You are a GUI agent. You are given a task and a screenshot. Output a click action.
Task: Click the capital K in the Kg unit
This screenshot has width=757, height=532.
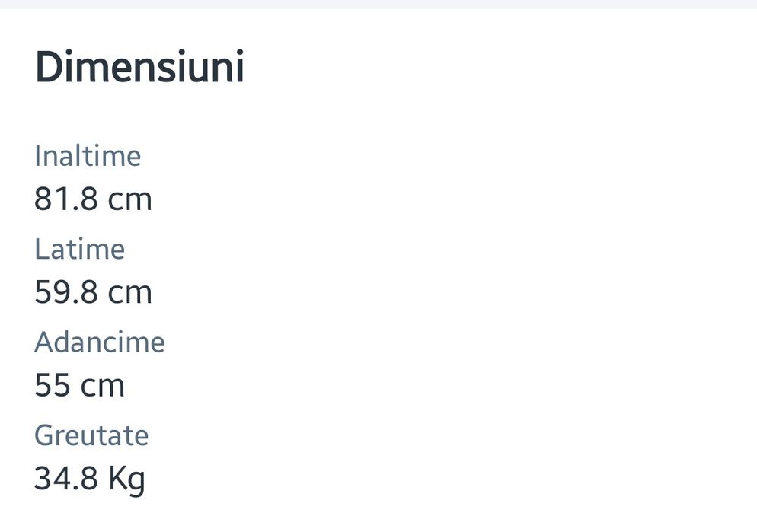(x=117, y=478)
